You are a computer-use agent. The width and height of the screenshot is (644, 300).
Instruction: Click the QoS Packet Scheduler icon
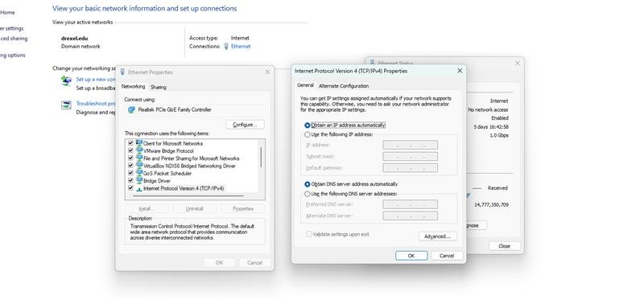(139, 173)
